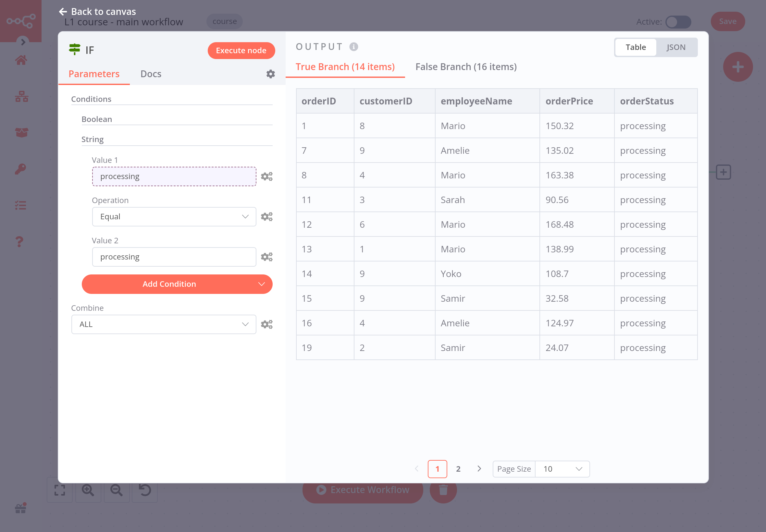Click the Value 2 input field

click(x=174, y=257)
